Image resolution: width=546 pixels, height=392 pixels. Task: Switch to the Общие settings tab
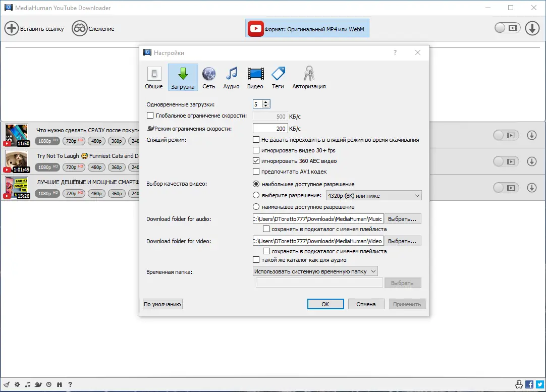tap(154, 77)
